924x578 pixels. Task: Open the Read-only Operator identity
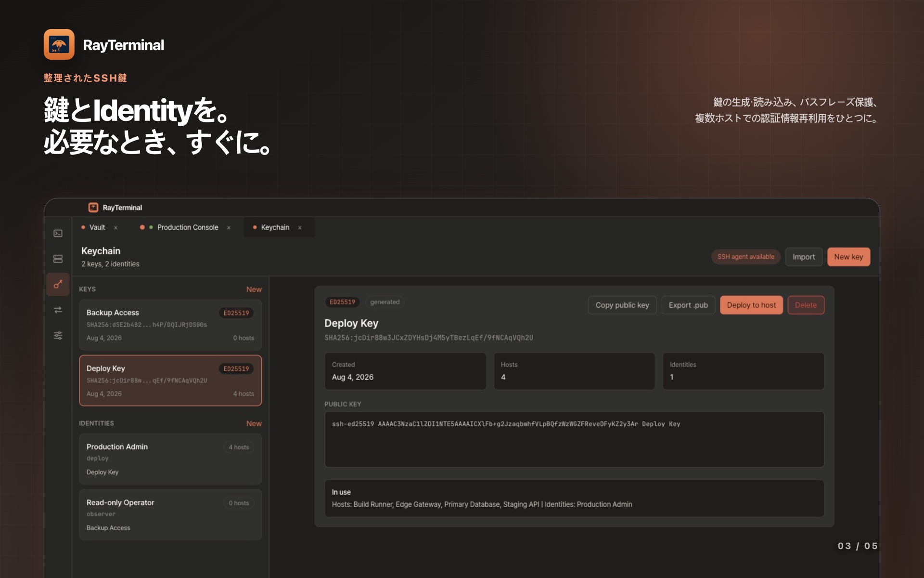[170, 515]
